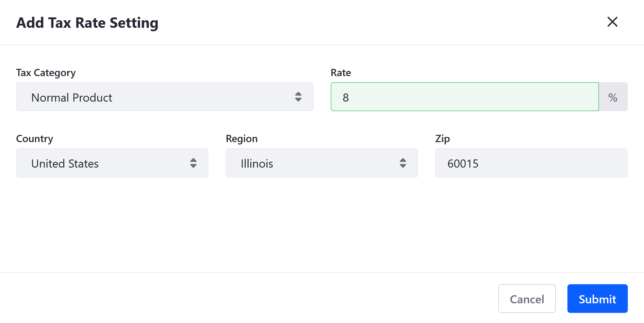Select Normal Product tax category
This screenshot has width=644, height=323.
click(x=164, y=97)
